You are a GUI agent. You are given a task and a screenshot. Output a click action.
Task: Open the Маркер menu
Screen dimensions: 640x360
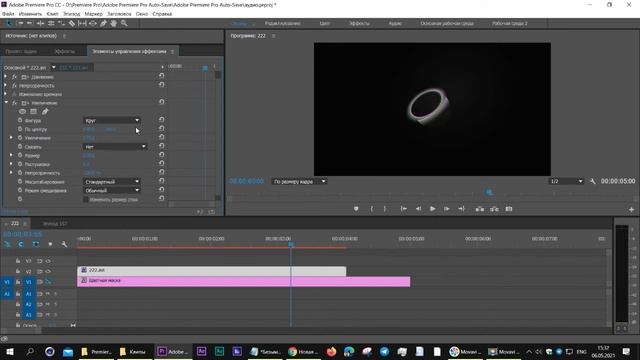tap(93, 14)
